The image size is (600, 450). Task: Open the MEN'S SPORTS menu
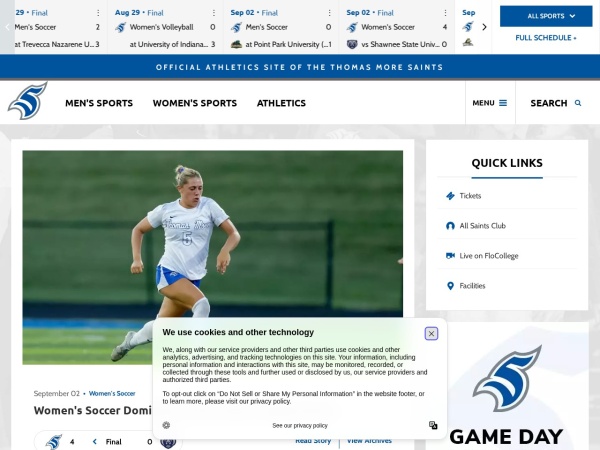click(99, 103)
